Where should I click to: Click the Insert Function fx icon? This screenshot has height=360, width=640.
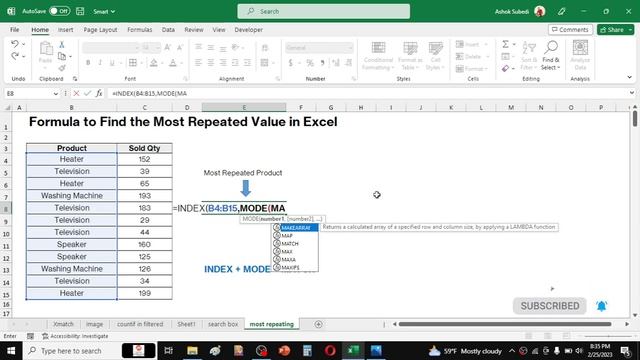coord(99,93)
